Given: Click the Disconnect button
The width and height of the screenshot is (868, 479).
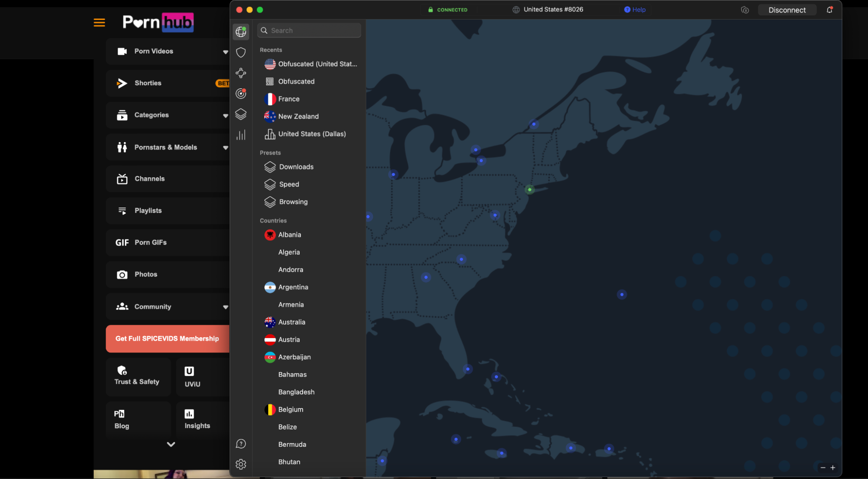Looking at the screenshot, I should click(x=787, y=10).
